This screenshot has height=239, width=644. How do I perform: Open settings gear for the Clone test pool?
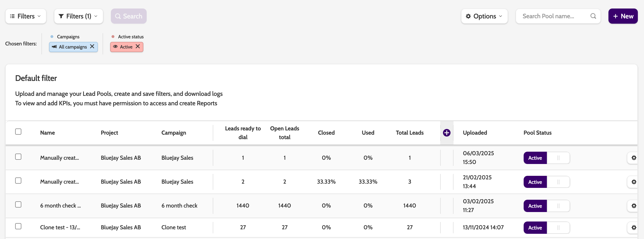pyautogui.click(x=634, y=227)
